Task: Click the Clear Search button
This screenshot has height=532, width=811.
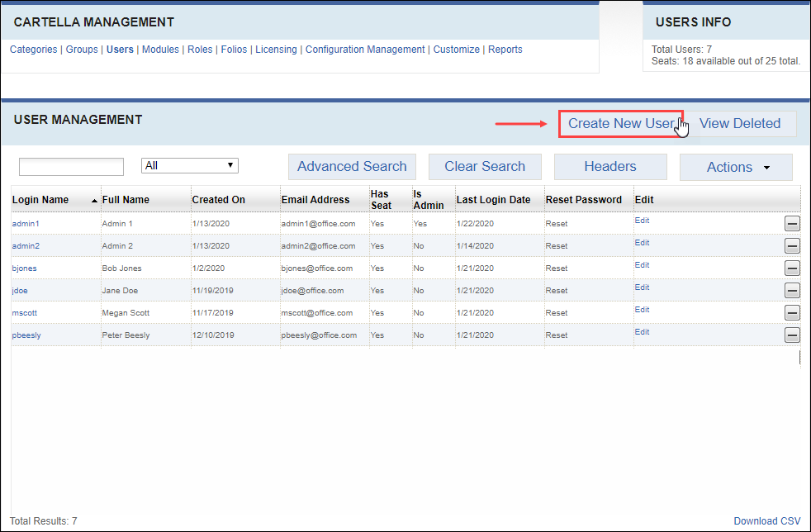Action: 485,167
